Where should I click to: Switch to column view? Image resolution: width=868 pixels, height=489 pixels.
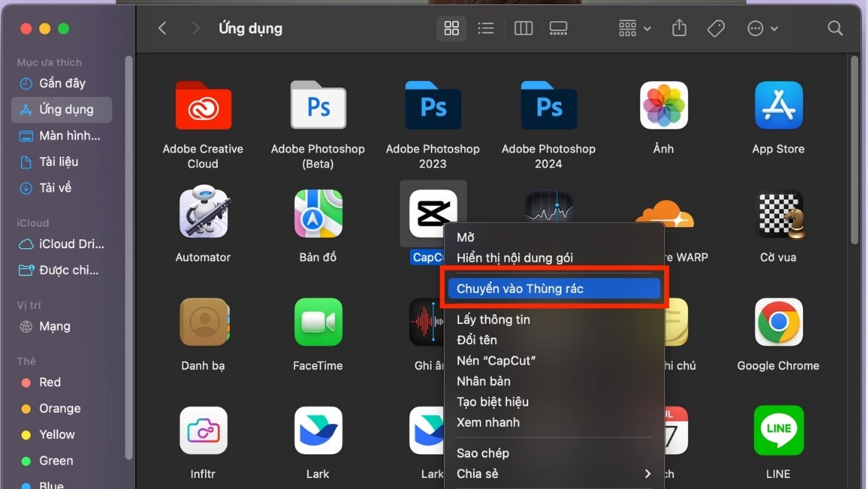(x=523, y=28)
